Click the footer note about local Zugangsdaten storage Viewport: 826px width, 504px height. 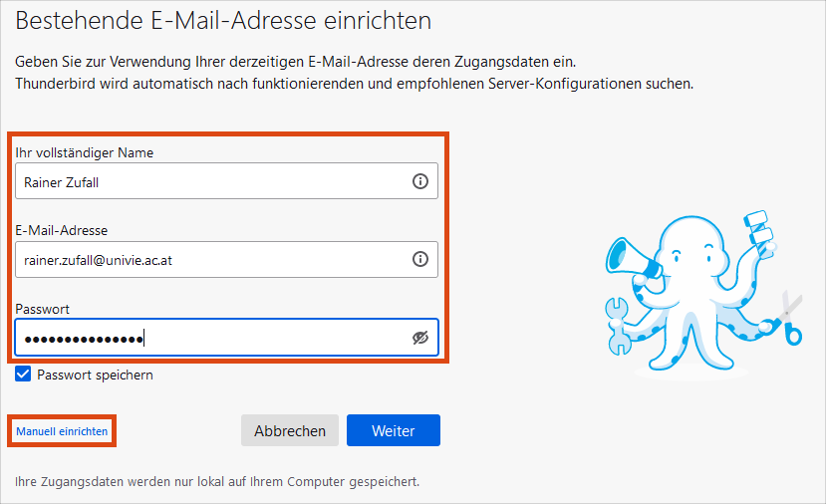click(x=217, y=481)
